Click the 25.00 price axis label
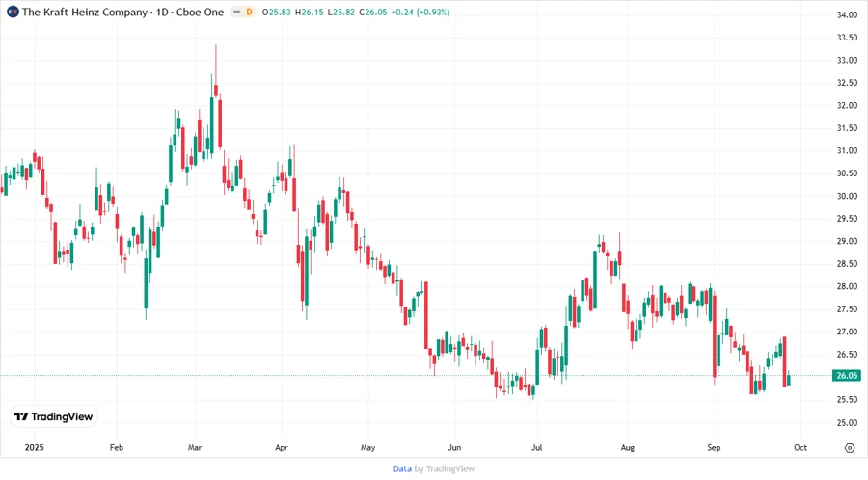The width and height of the screenshot is (868, 480). click(847, 423)
